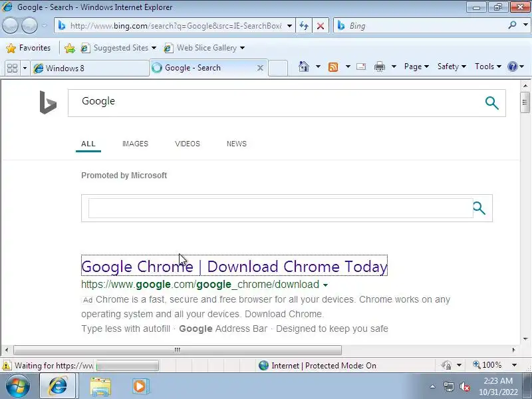Expand the ad URL dropdown caret
Image resolution: width=532 pixels, height=399 pixels.
pyautogui.click(x=325, y=285)
